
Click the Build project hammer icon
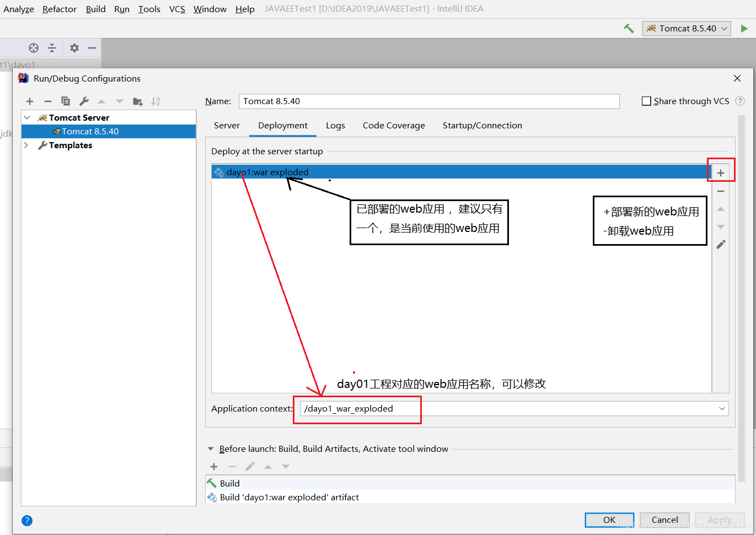coord(629,29)
